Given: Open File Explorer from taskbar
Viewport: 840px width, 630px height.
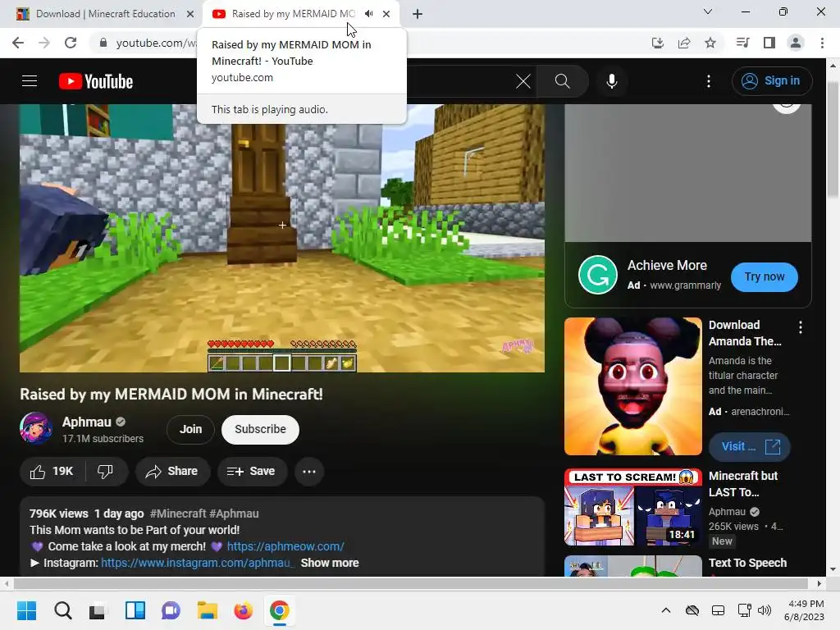Looking at the screenshot, I should coord(208,610).
